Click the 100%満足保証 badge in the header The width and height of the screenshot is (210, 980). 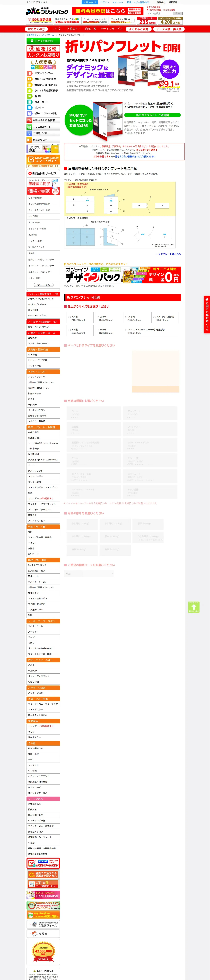click(39, 21)
